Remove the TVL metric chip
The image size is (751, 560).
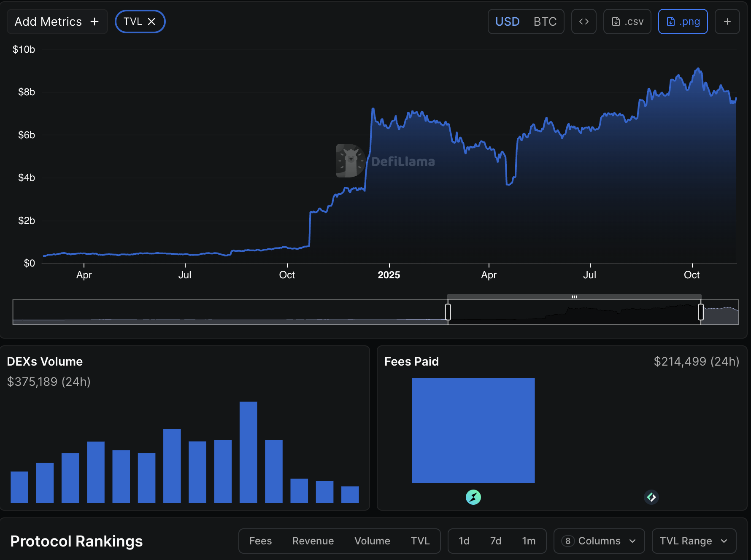(x=151, y=22)
